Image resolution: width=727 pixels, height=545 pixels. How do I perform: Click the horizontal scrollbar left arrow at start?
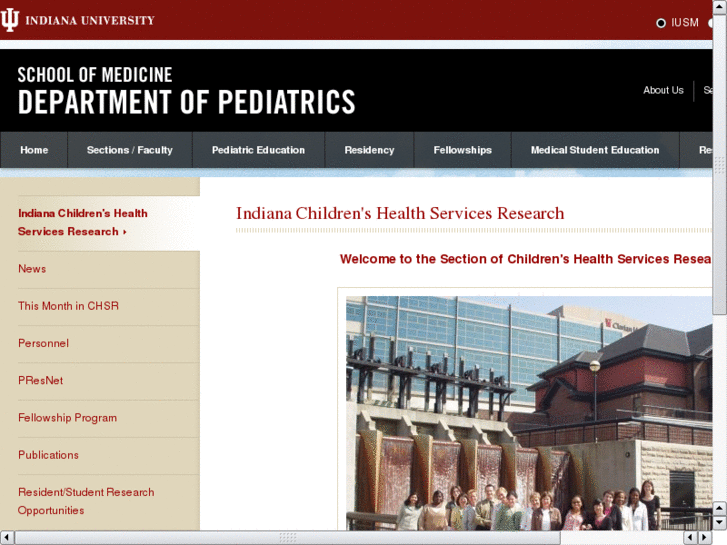pos(6,538)
